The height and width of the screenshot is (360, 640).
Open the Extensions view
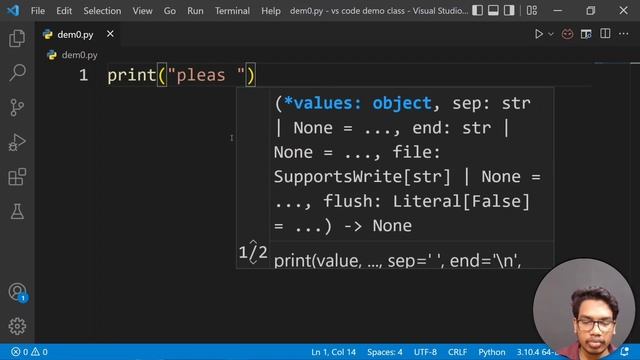coord(17,177)
